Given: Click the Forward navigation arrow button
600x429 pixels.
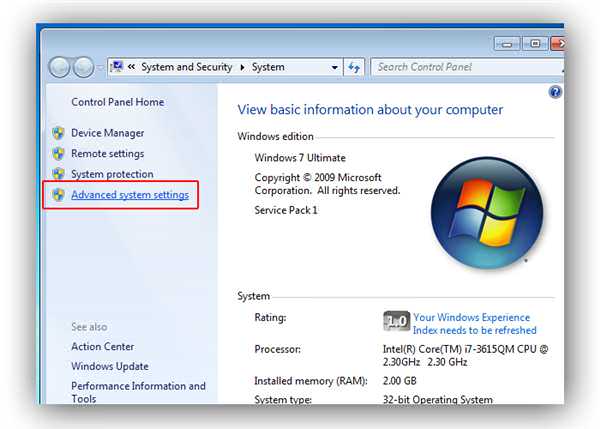Looking at the screenshot, I should 83,67.
